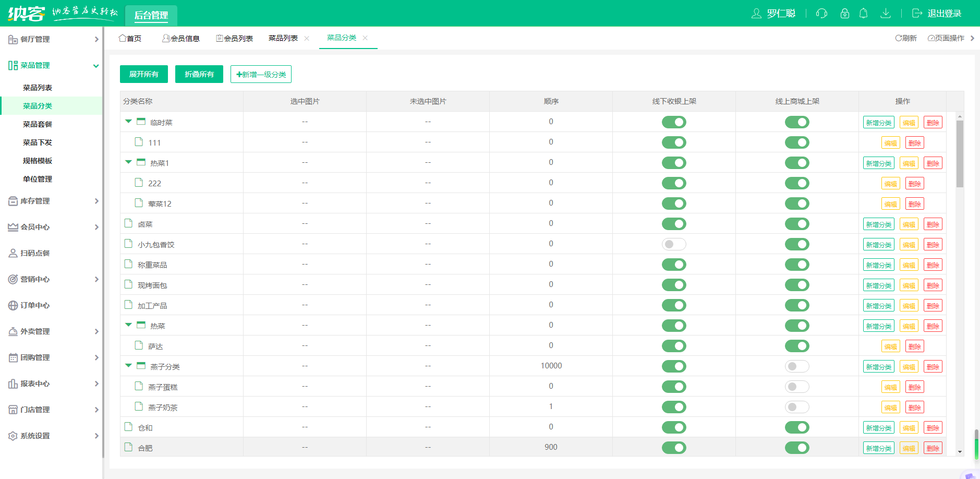This screenshot has width=980, height=479.
Task: Open 菜品套餐 in the sidebar menu
Action: [x=38, y=124]
